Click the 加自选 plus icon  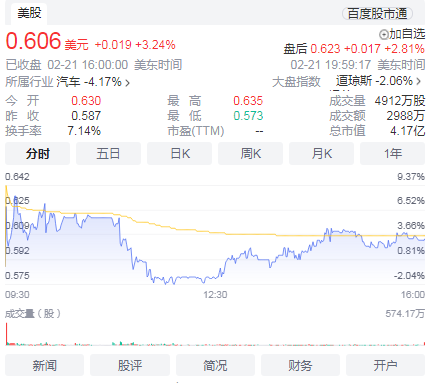pos(384,34)
